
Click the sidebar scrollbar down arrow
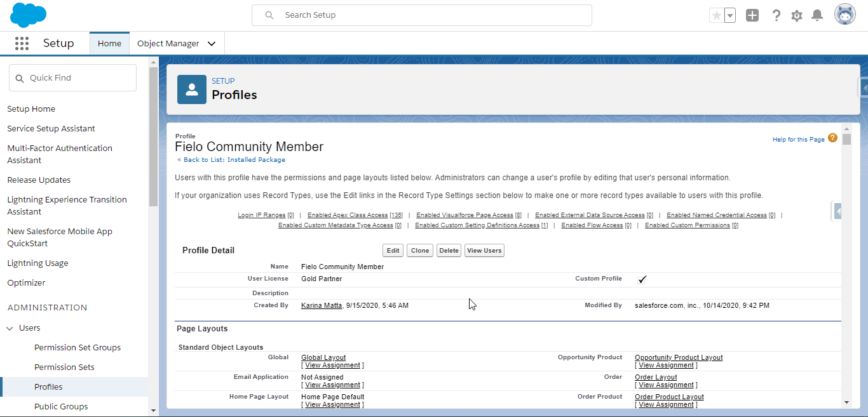coord(153,411)
